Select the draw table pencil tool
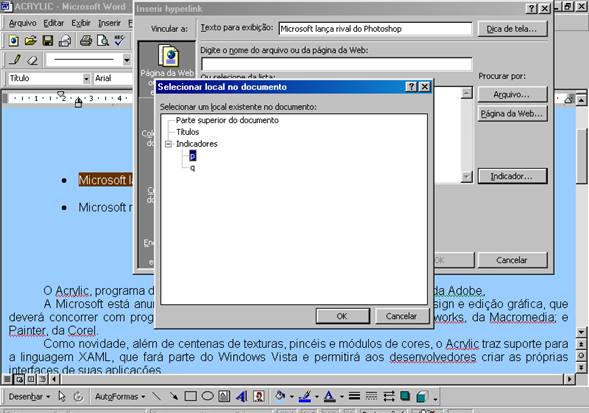The width and height of the screenshot is (589, 413). (15, 59)
